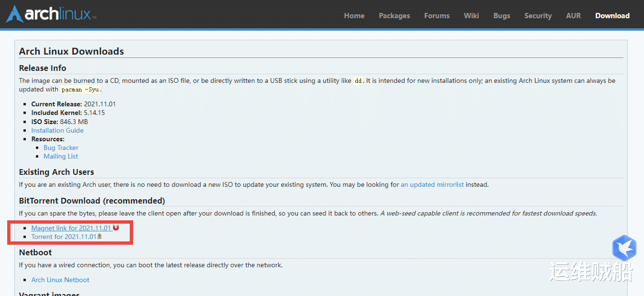Navigate to the Security page
644x296 pixels.
pos(538,16)
